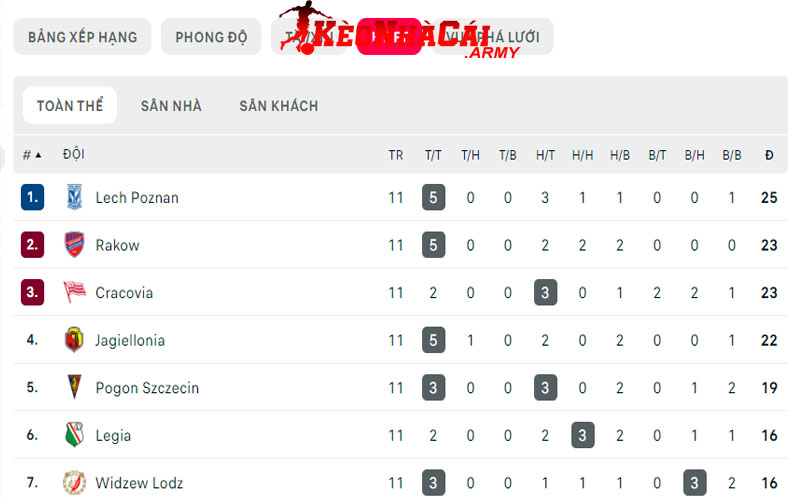The width and height of the screenshot is (800, 500).
Task: Open the Bảng Xếp Hạng section
Action: tap(82, 37)
